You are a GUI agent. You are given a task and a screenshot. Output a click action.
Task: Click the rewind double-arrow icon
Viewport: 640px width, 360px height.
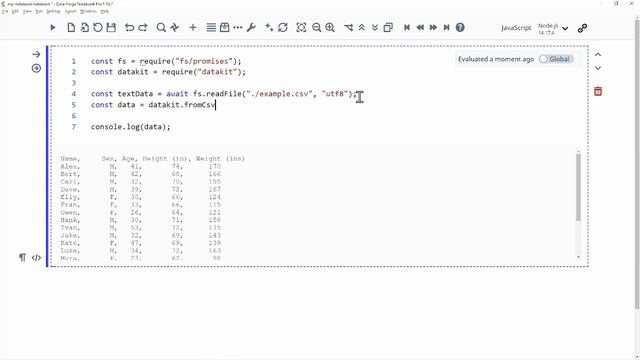click(420, 27)
